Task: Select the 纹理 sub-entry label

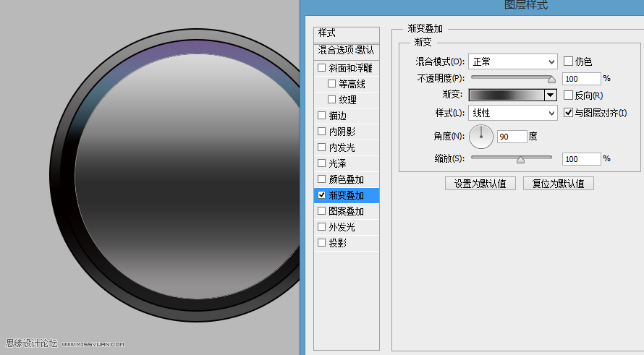Action: [347, 100]
